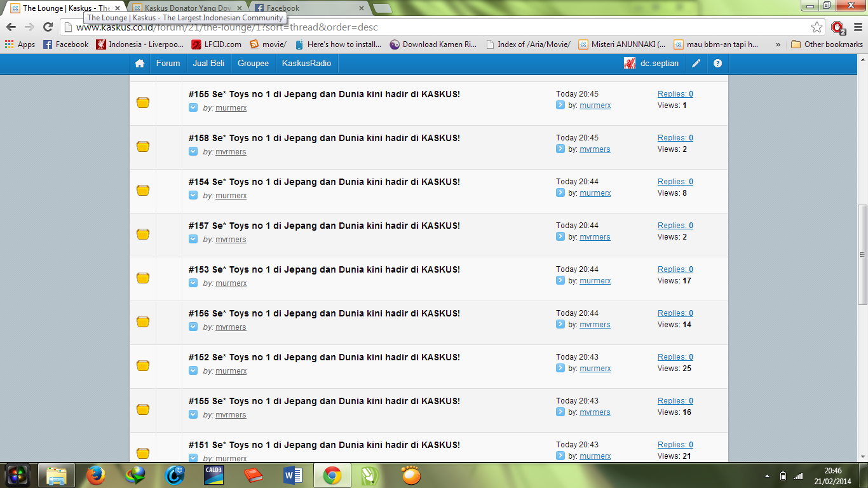Open Indonesia - Liverpool bookmark
Screen dimensions: 868x488
pyautogui.click(x=140, y=44)
